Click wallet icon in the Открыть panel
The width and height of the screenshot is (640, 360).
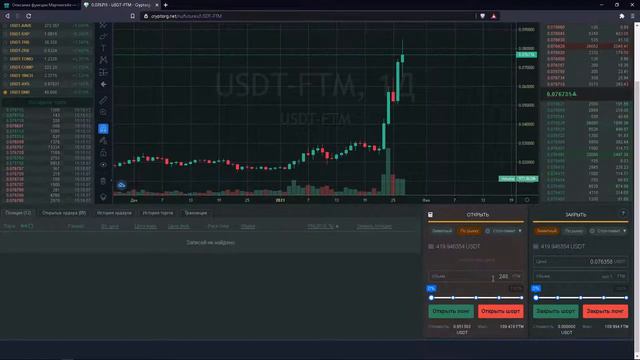[431, 247]
